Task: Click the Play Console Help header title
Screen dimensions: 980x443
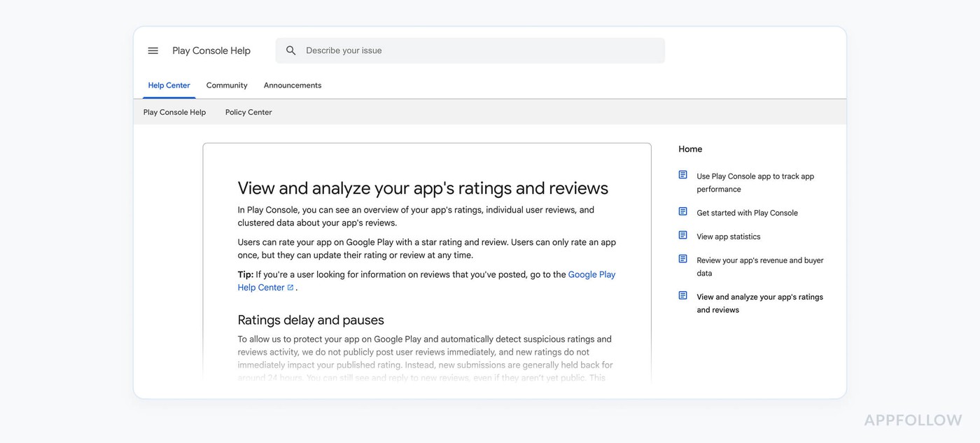Action: [x=211, y=50]
